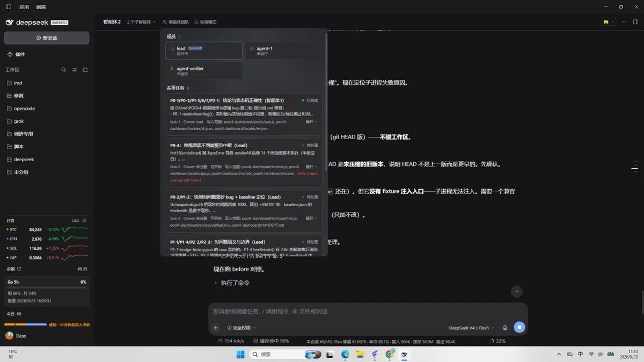Viewport: 644px width, 362px height.
Task: Open the 完全权限 permission dropdown
Action: coord(241,328)
